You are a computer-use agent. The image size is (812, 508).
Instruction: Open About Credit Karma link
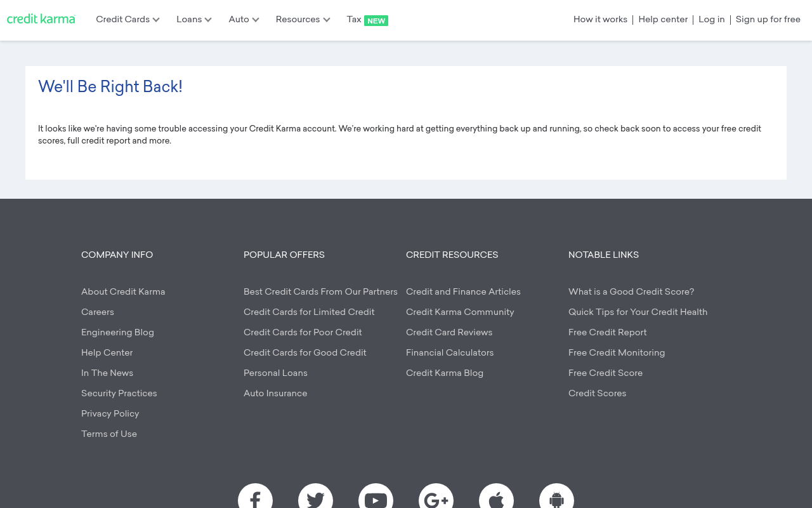(123, 291)
